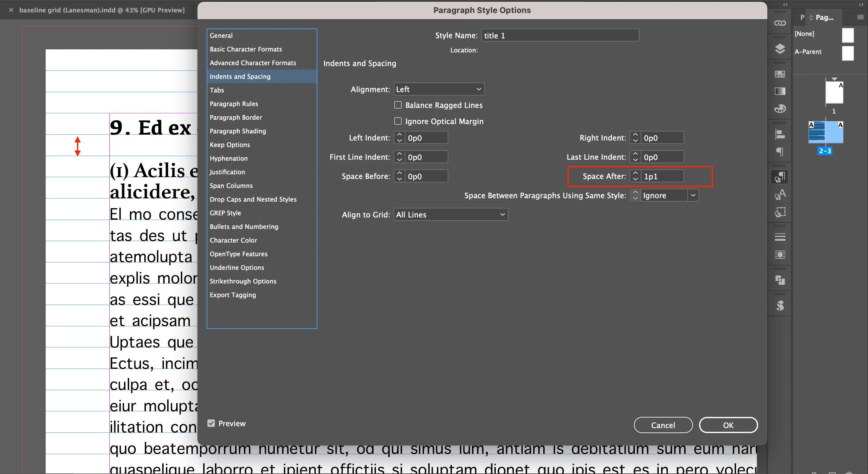Open the Character Styles panel icon

(780, 195)
